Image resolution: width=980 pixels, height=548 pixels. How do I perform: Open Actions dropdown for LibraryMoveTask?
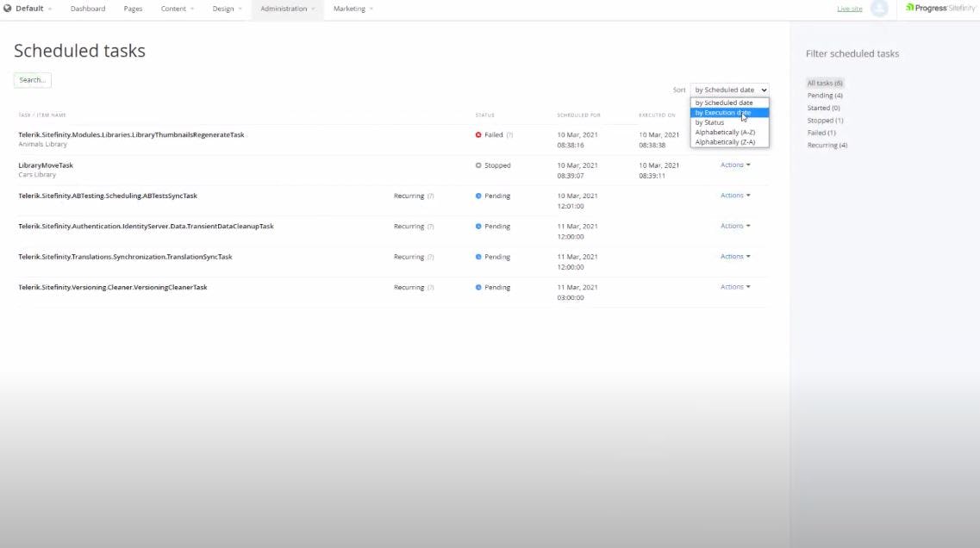[x=733, y=165]
